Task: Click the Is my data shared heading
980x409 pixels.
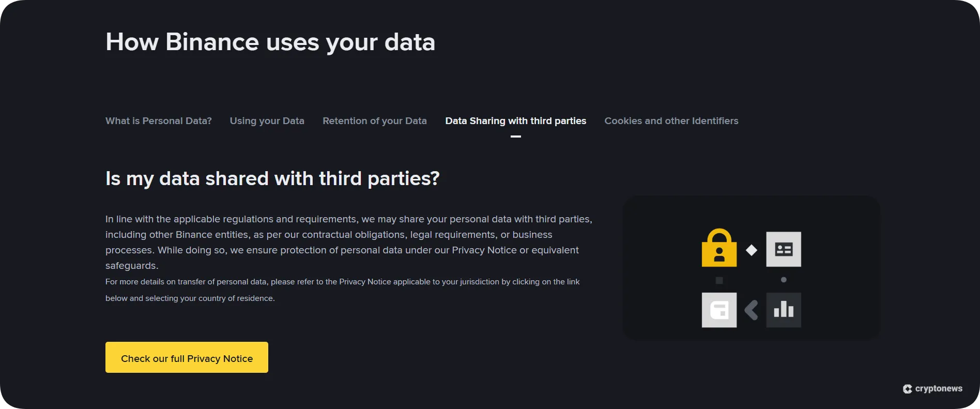Action: click(x=272, y=178)
